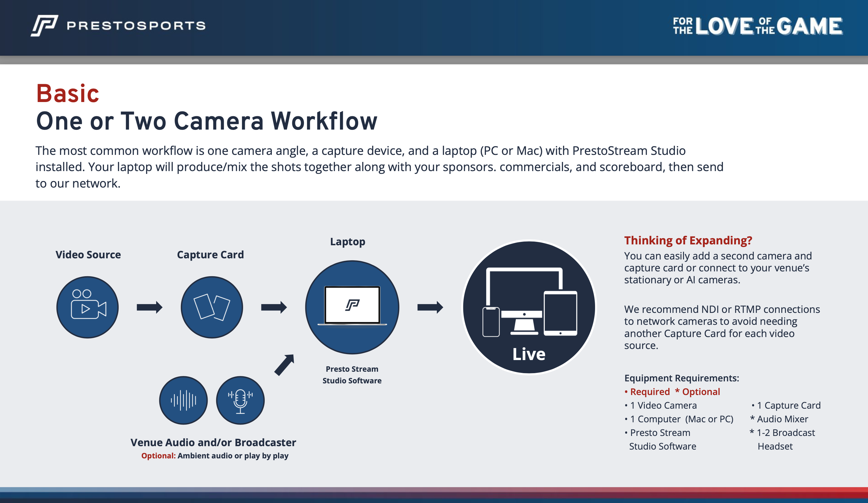Click the 'Basic' red title text
Screen dimensions: 868x503
[68, 94]
